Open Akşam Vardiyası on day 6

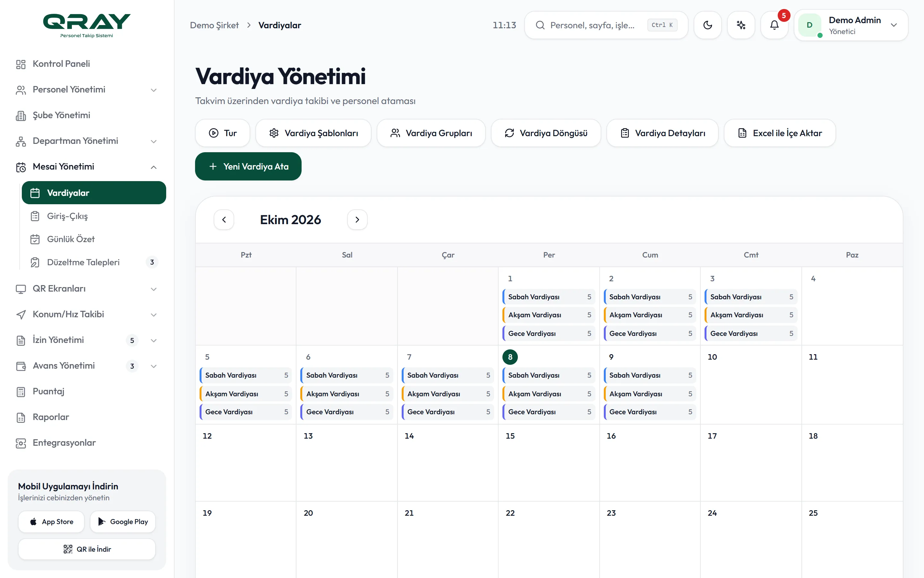tap(347, 394)
